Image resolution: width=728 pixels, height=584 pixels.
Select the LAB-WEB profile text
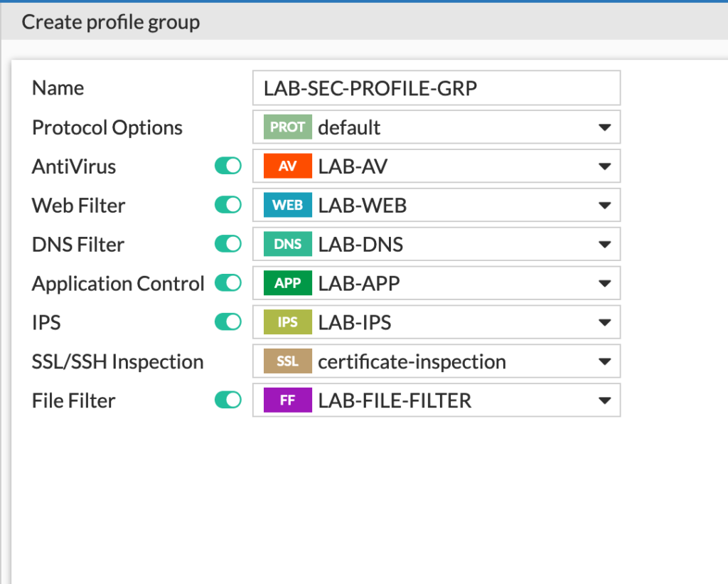pyautogui.click(x=362, y=206)
